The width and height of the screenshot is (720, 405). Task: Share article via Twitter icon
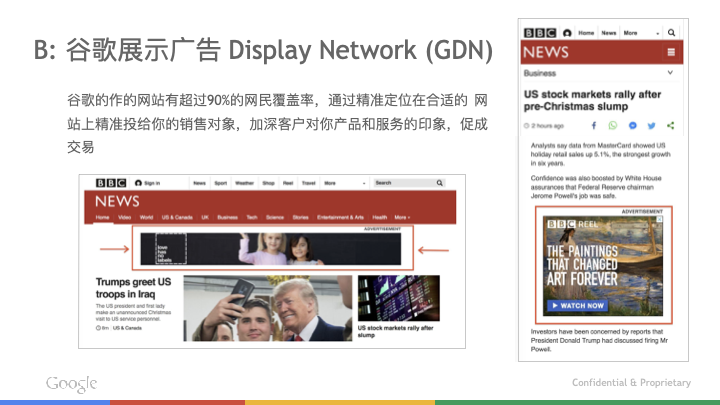point(652,125)
